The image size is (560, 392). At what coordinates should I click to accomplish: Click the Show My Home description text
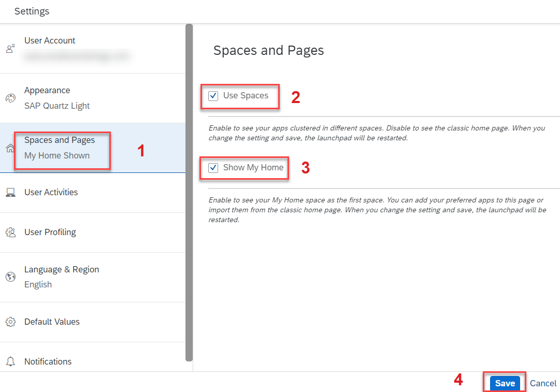click(378, 210)
